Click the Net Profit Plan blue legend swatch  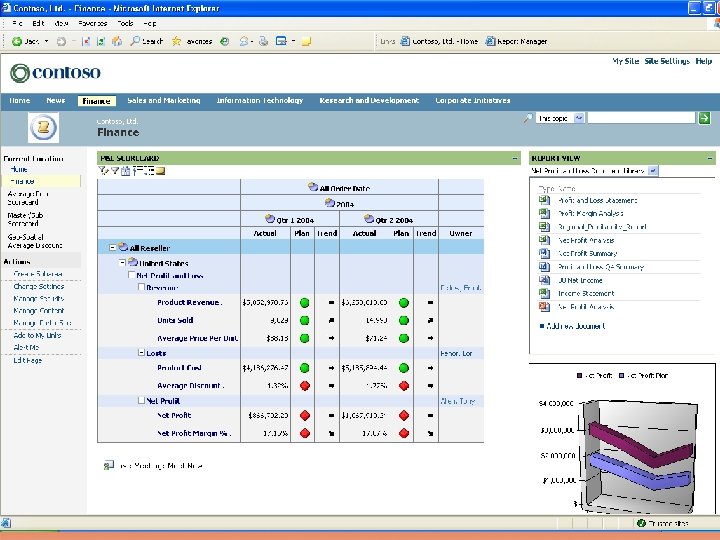point(621,376)
